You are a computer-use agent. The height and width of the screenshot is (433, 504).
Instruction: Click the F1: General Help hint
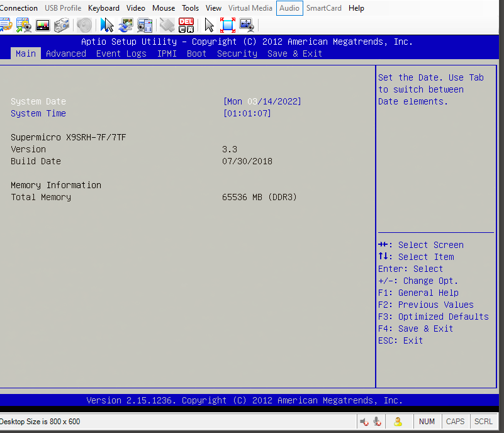(x=418, y=293)
